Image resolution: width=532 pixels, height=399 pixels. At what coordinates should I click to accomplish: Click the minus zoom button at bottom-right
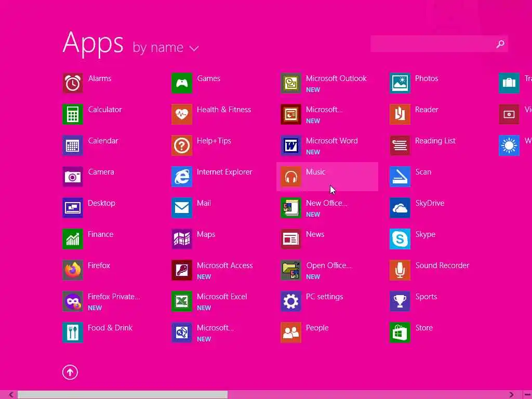coord(527,395)
